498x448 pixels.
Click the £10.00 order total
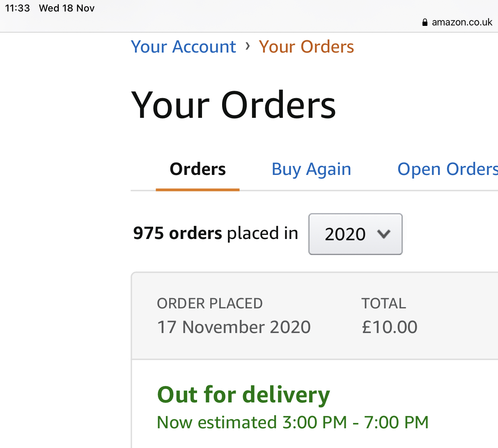(389, 327)
